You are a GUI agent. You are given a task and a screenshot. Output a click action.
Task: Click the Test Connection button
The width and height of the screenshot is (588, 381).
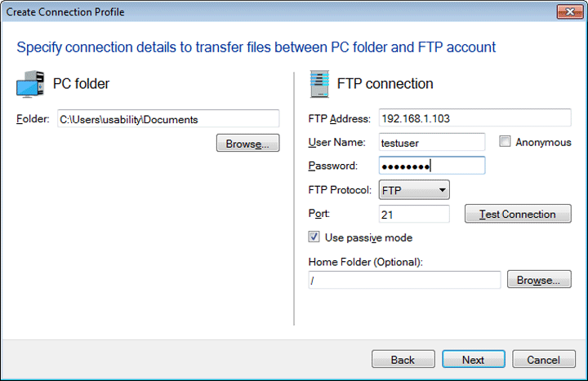click(x=517, y=214)
